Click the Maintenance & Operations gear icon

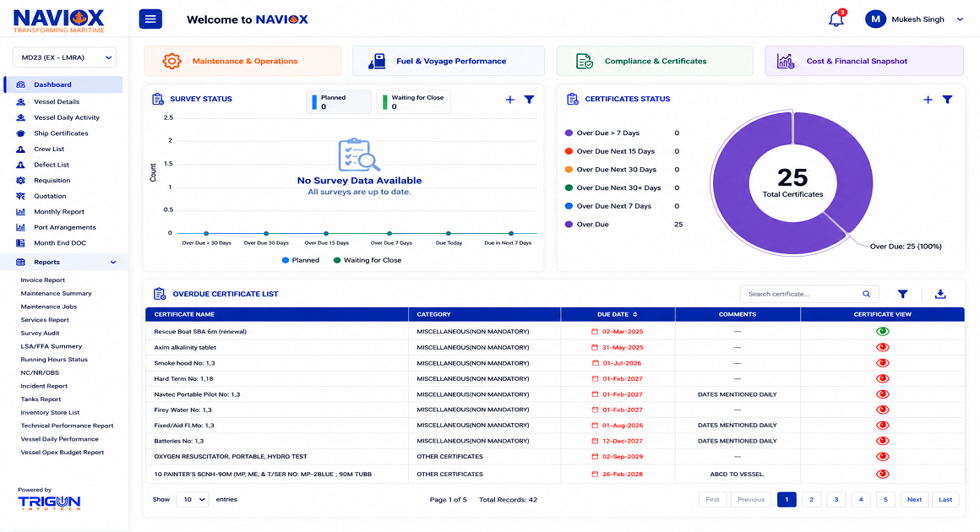click(x=171, y=61)
